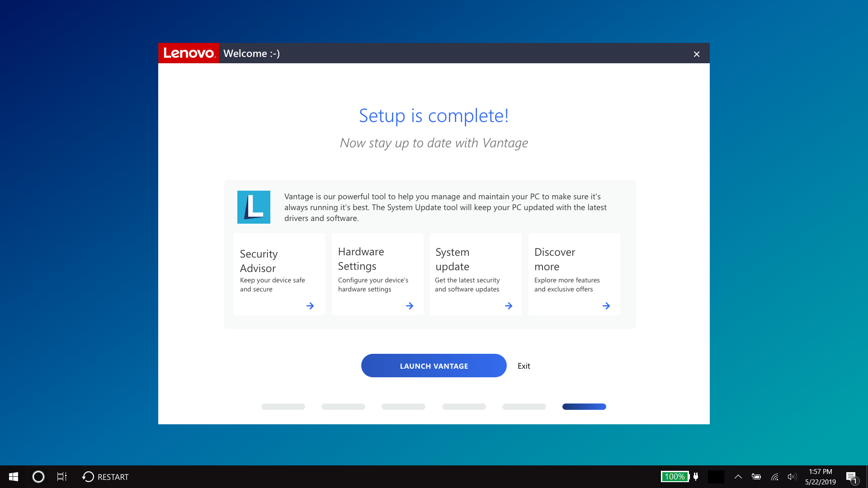Select the System update card title

tap(452, 259)
